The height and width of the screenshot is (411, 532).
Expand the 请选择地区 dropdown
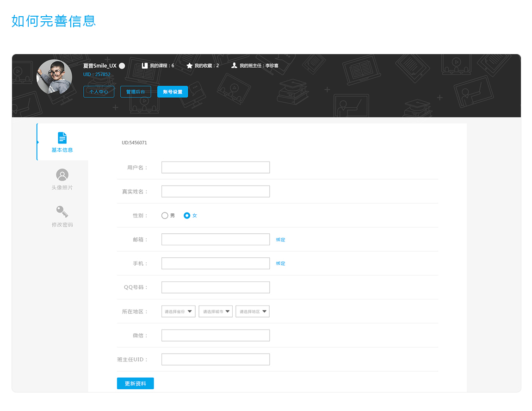point(253,311)
